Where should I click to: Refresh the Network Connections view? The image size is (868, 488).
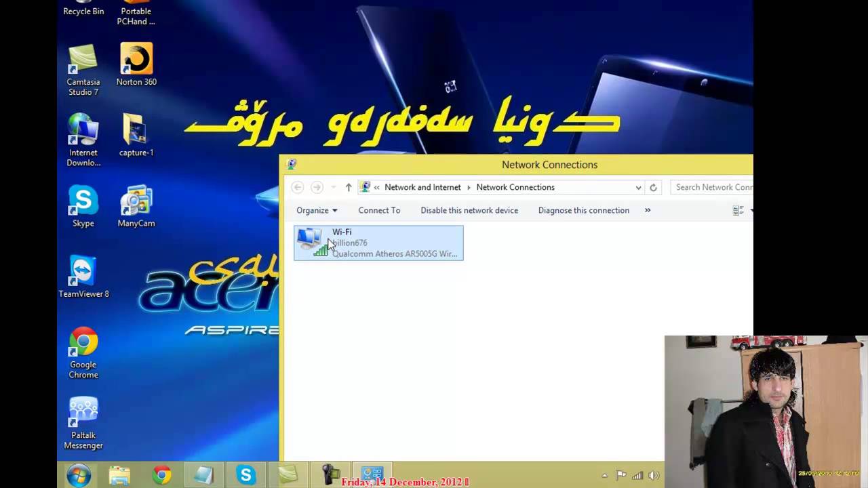[653, 188]
